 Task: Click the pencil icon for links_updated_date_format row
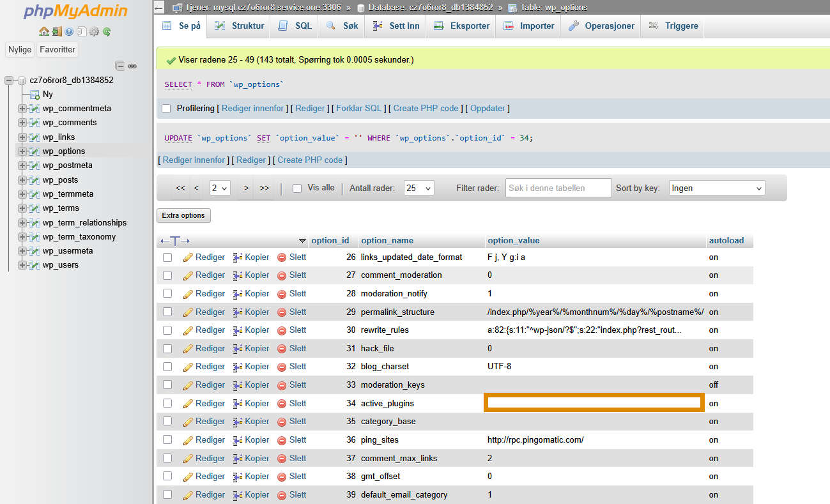tap(188, 257)
